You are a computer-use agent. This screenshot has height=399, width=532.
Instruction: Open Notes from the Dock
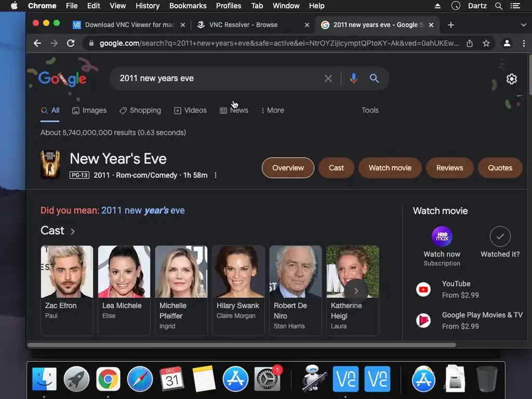[204, 379]
